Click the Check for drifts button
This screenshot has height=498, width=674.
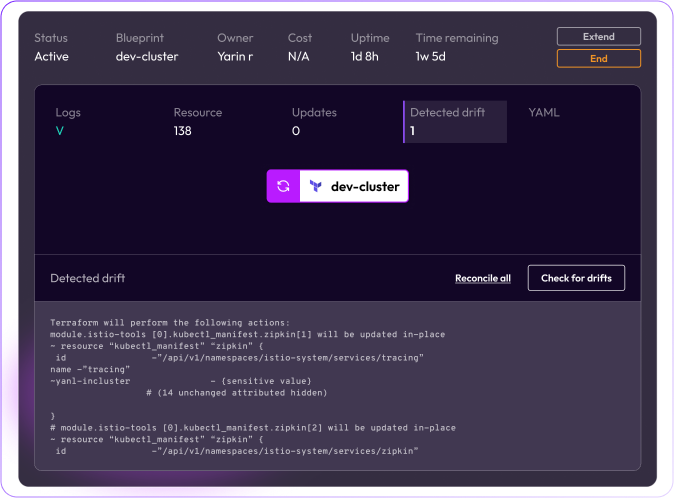pyautogui.click(x=576, y=278)
